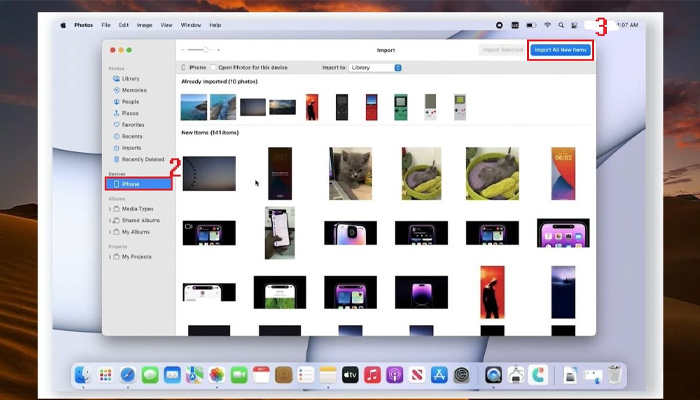Screen dimensions: 700x400
Task: Select the red phone already-imported thumbnail
Action: click(371, 107)
